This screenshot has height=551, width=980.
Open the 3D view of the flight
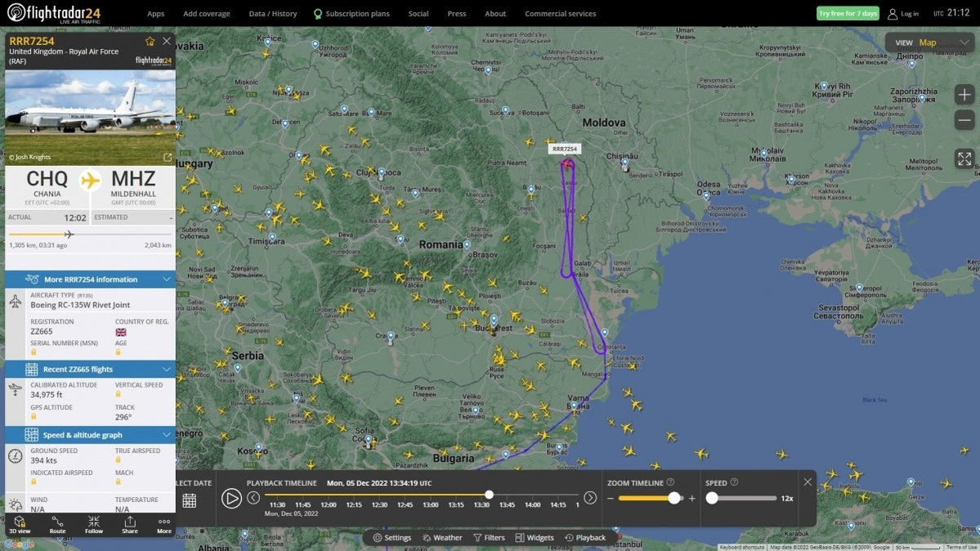pyautogui.click(x=20, y=524)
